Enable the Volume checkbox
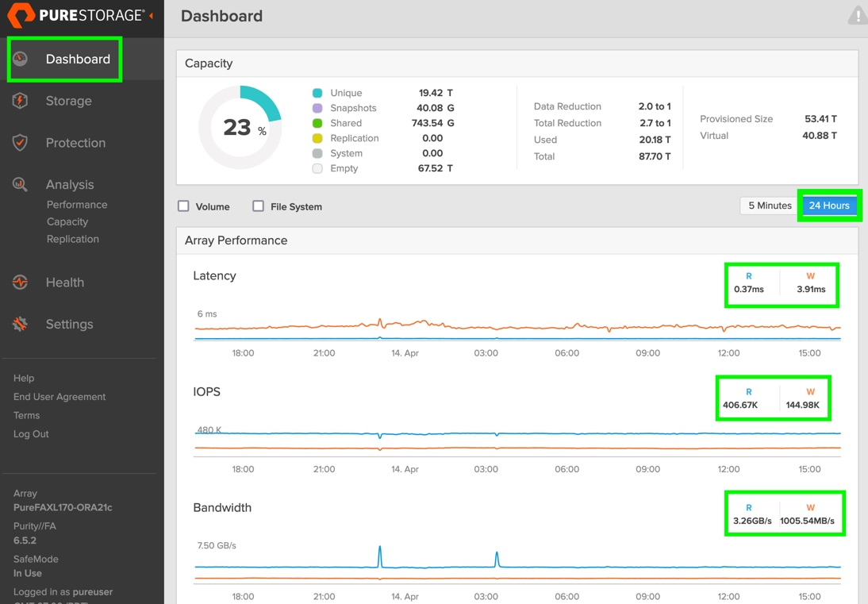Viewport: 868px width, 604px height. [183, 206]
